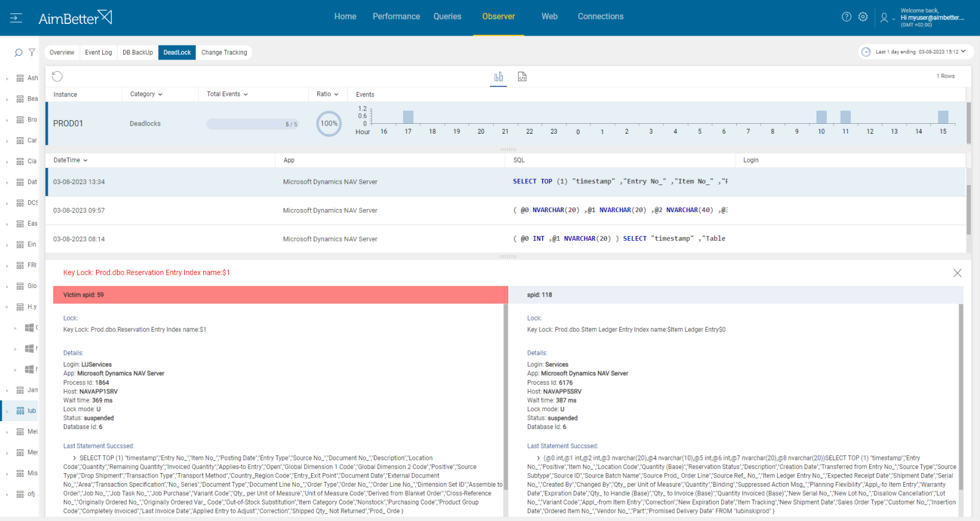Select the 03-08-2023 13:34 deadlock row
The height and width of the screenshot is (521, 980).
506,182
